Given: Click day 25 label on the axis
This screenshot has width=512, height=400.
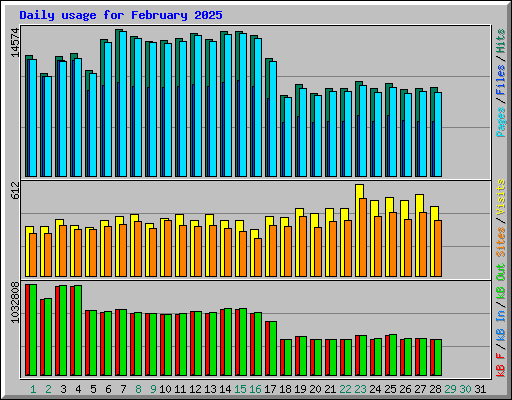Looking at the screenshot, I should point(390,389).
